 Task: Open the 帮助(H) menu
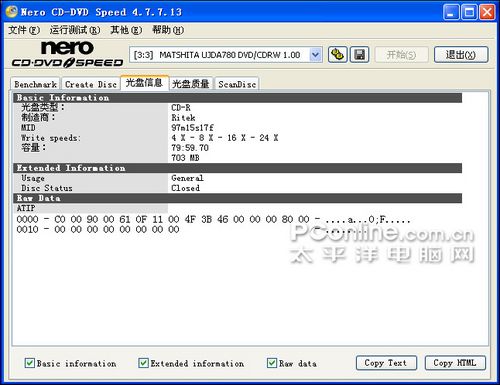(168, 30)
